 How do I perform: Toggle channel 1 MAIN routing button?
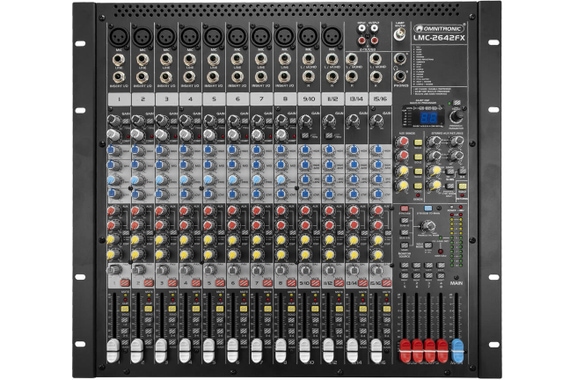pos(125,342)
